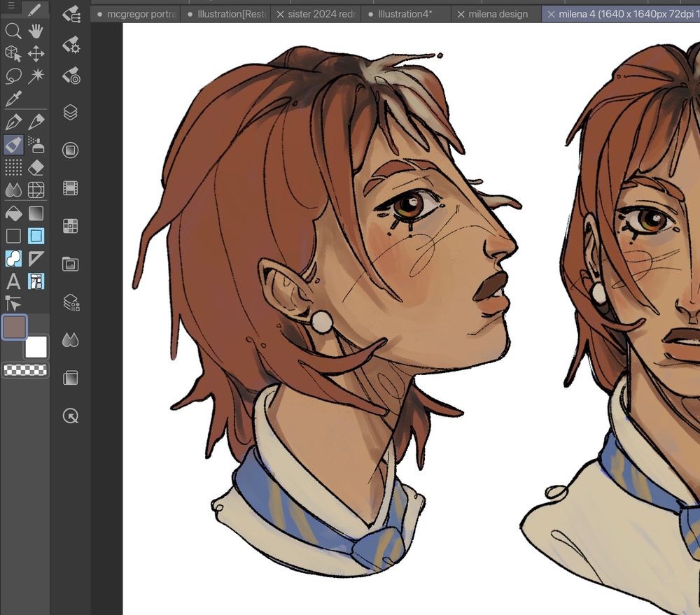
Task: Select the Blend droplets tool in toolbox
Action: 13,190
